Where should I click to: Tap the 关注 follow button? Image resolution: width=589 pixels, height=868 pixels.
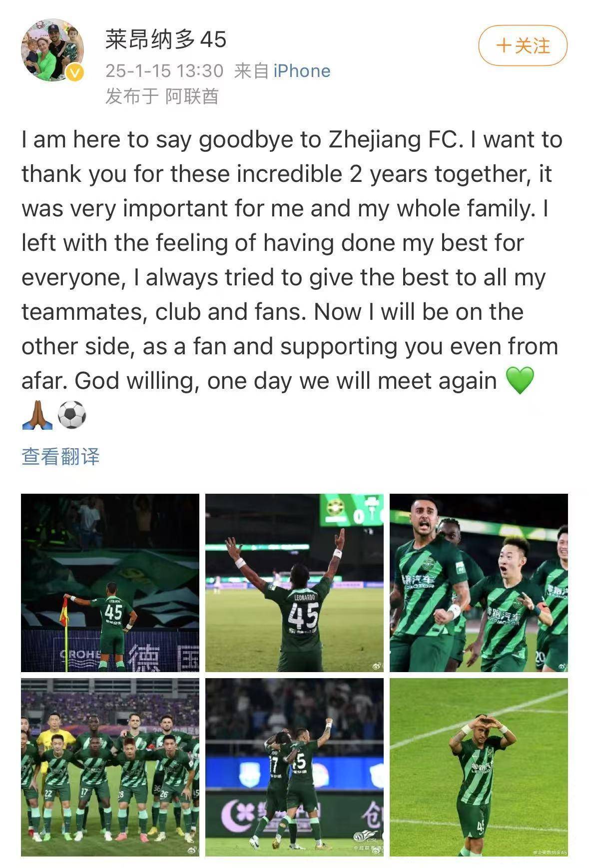coord(523,45)
